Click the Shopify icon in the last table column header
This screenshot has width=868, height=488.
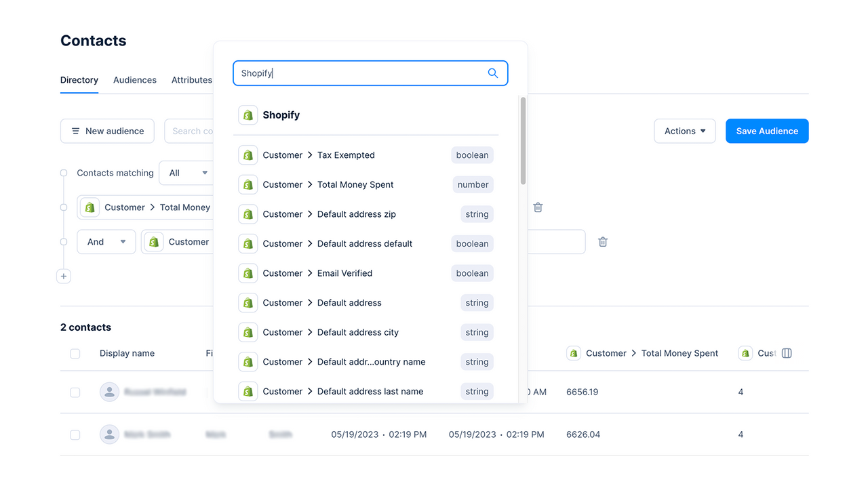click(x=746, y=353)
